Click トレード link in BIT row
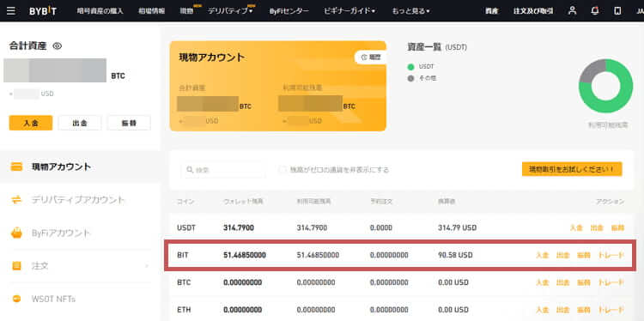The width and height of the screenshot is (644, 321). coord(611,255)
